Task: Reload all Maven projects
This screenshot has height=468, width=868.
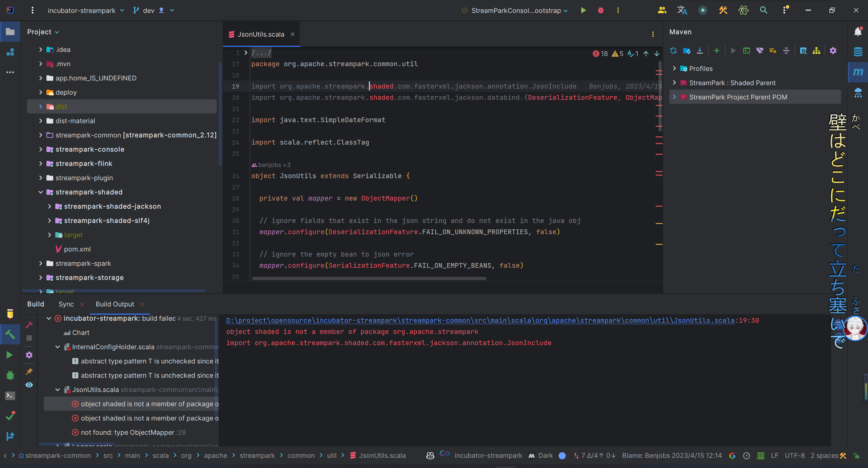Action: [673, 51]
